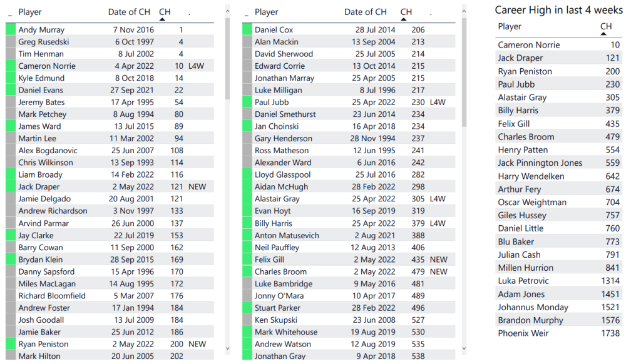Select Phoenix Weir at the bottom of the Career High table
The width and height of the screenshot is (641, 364).
(523, 333)
